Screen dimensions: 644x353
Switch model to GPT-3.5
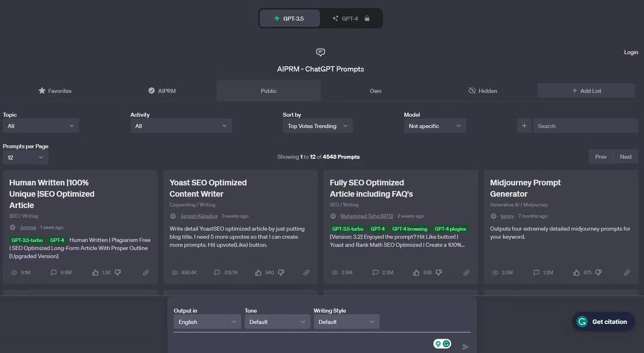click(x=290, y=18)
